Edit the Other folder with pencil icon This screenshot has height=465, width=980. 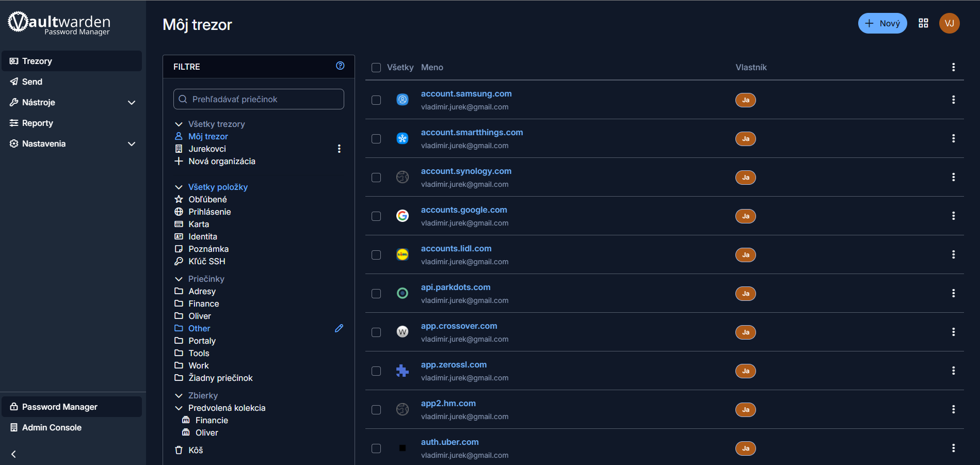[339, 328]
